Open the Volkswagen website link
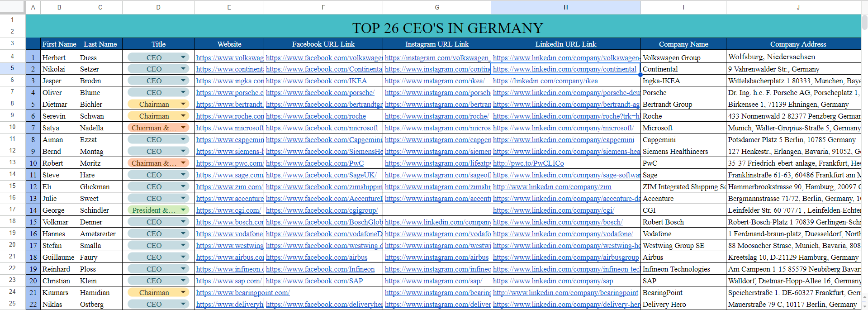Image resolution: width=868 pixels, height=310 pixels. [x=230, y=58]
